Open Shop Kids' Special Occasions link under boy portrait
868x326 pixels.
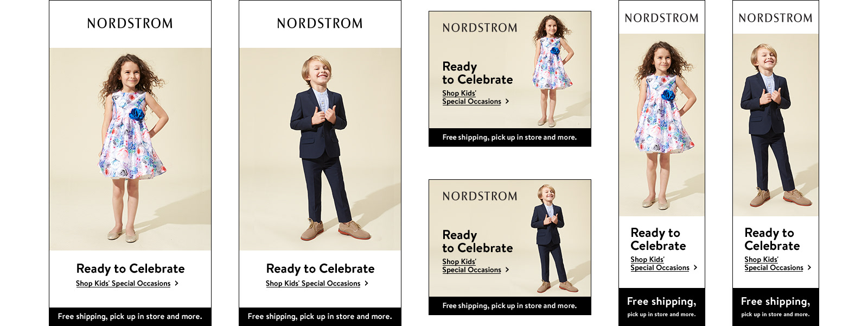pos(313,284)
